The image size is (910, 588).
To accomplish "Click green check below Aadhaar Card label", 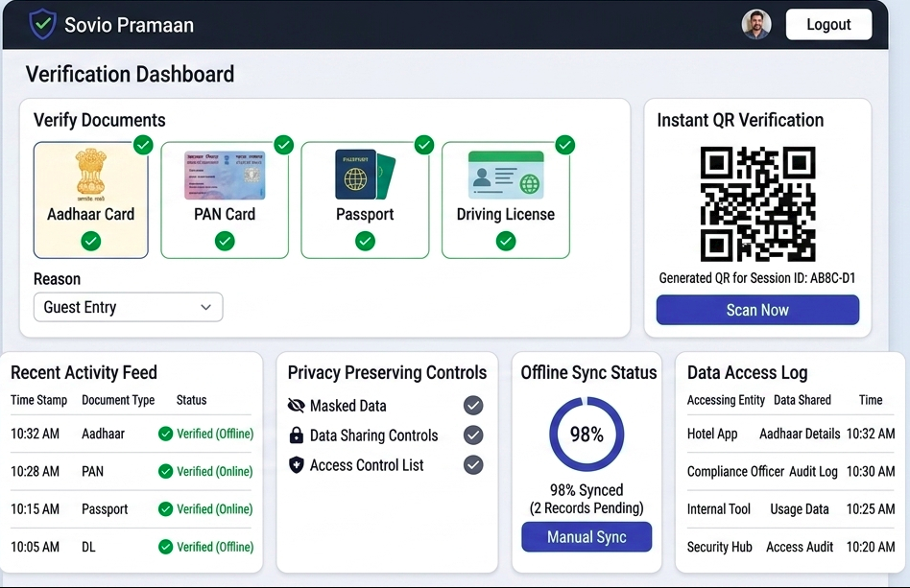I will pos(91,241).
